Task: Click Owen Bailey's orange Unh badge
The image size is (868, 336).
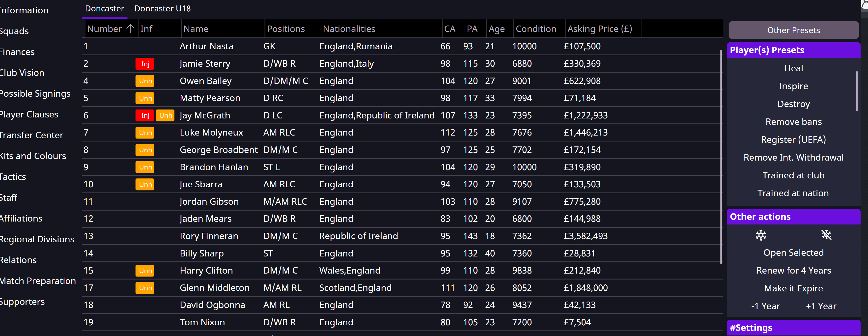Action: (145, 81)
